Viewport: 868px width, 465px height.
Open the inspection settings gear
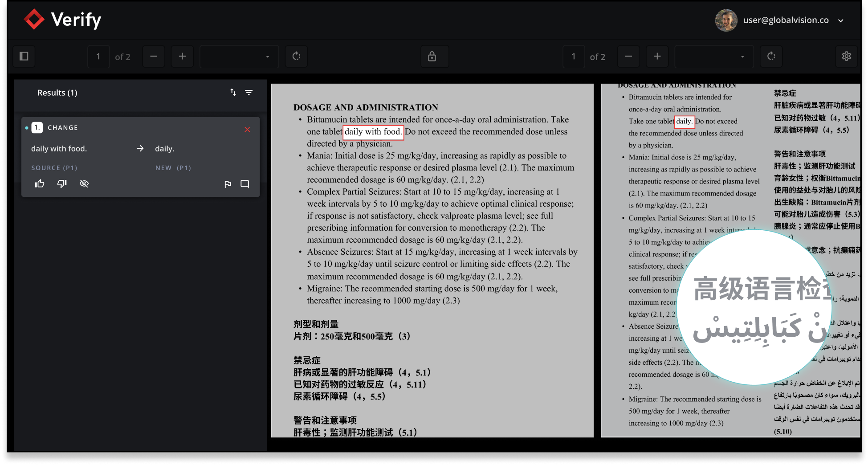(847, 56)
